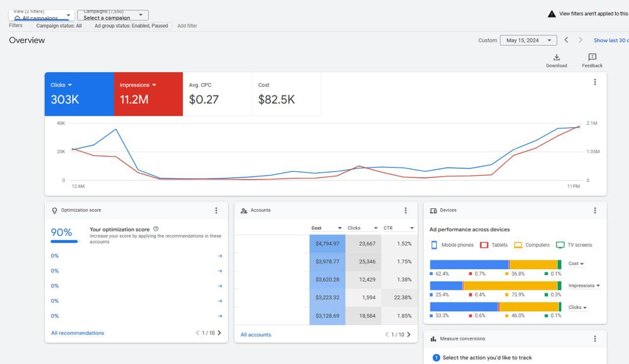
Task: Click the second 0% recommendation row
Action: point(137,271)
